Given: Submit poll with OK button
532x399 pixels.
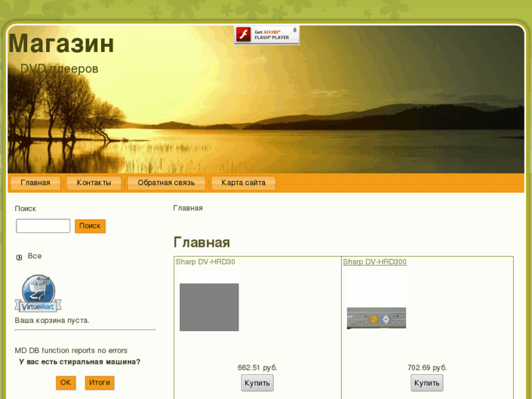Looking at the screenshot, I should [65, 382].
